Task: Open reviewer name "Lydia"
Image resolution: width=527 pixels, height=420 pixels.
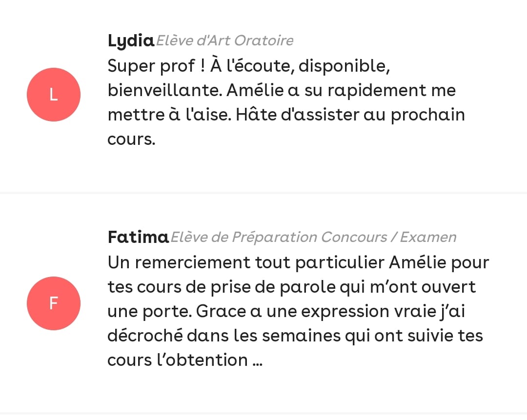Action: coord(131,41)
